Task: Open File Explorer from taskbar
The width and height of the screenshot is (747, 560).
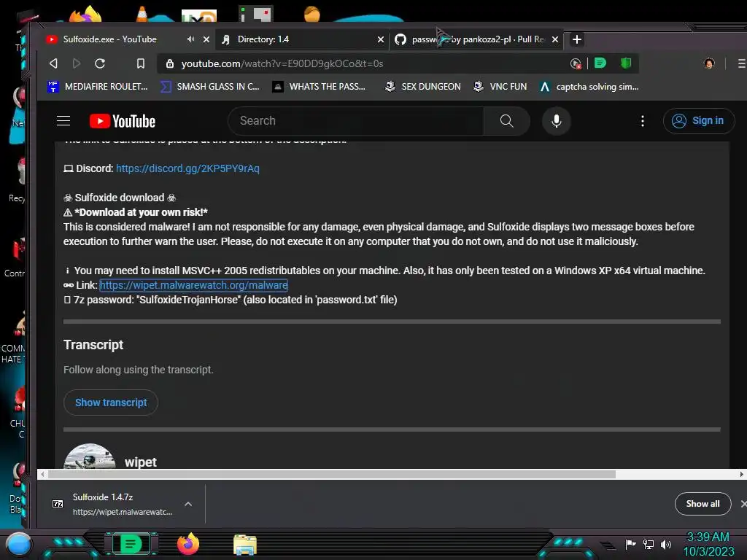Action: (x=245, y=544)
